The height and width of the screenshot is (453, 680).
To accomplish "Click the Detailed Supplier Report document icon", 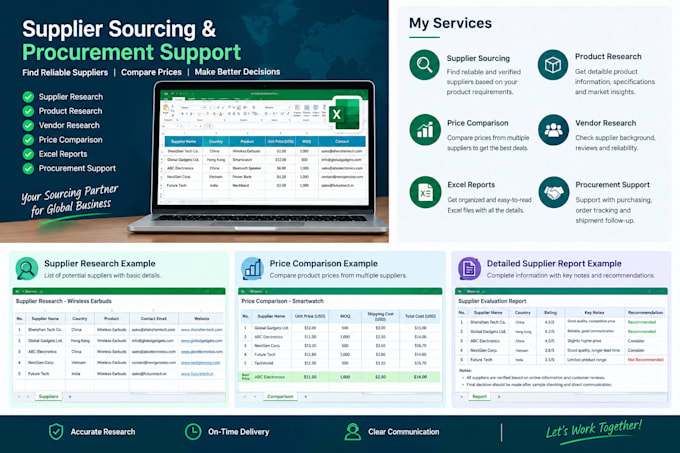I will (x=469, y=269).
